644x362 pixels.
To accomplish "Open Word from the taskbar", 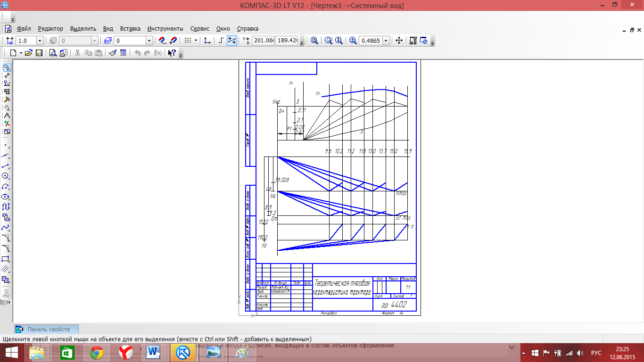I will pyautogui.click(x=154, y=353).
